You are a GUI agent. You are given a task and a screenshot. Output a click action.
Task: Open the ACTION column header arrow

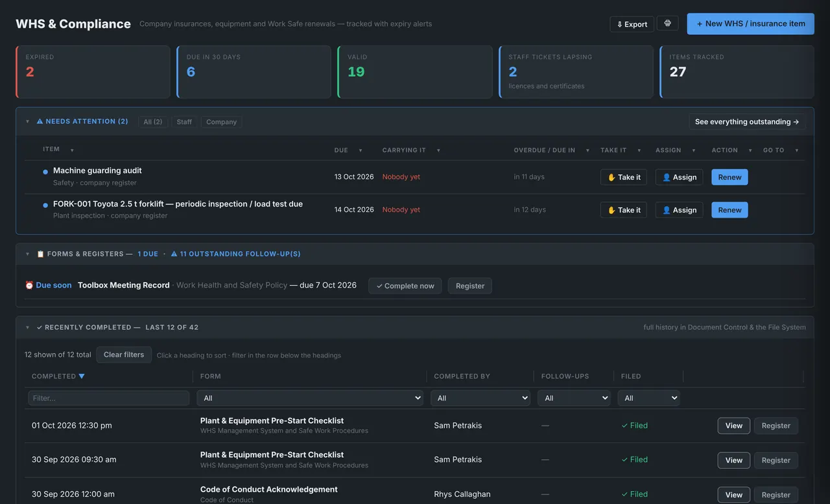pos(750,150)
